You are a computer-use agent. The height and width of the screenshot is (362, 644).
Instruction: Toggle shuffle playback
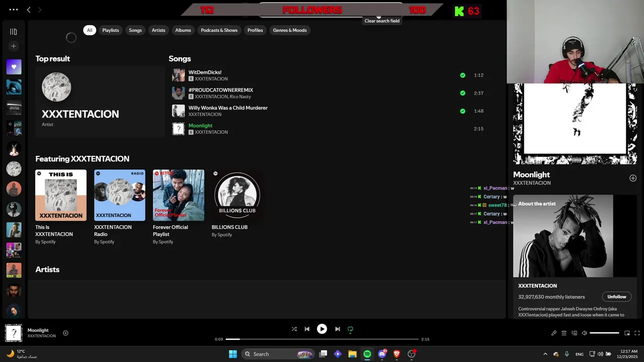pyautogui.click(x=294, y=329)
